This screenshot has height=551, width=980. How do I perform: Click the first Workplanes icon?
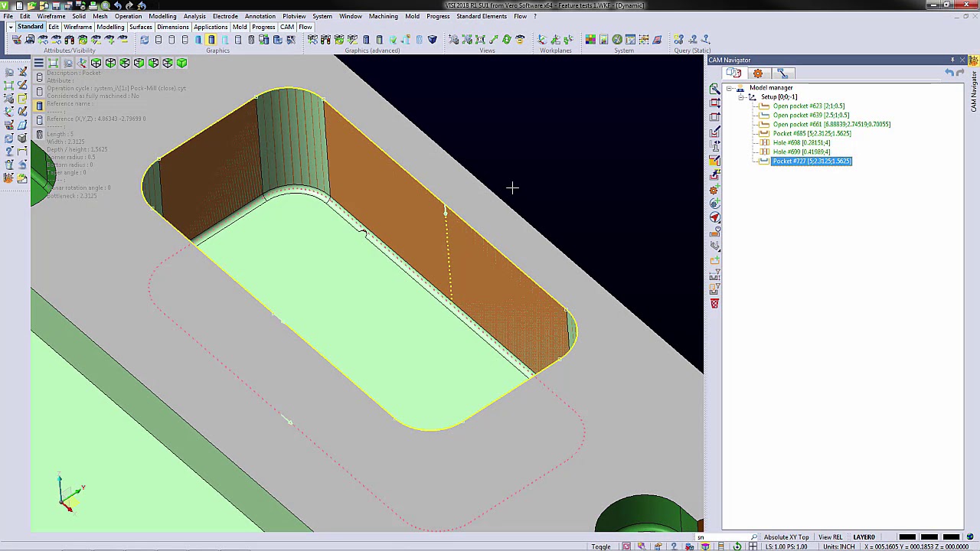point(542,40)
